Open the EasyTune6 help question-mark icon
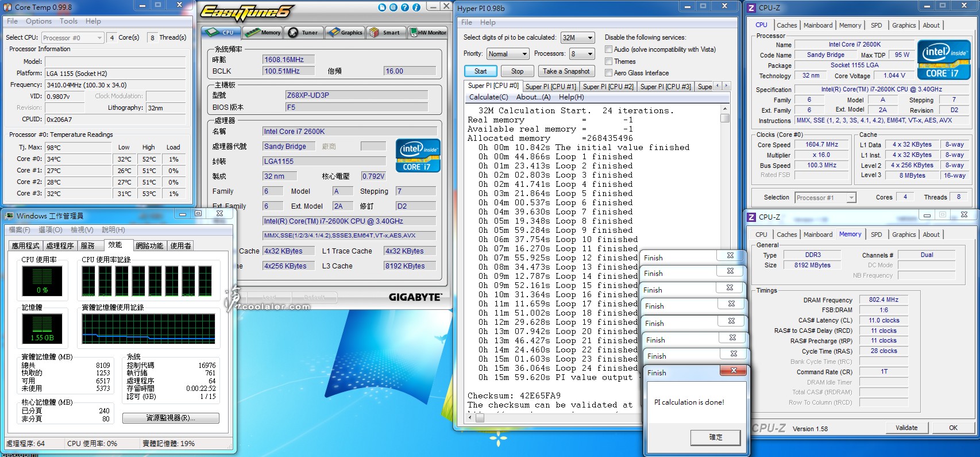The height and width of the screenshot is (457, 980). pyautogui.click(x=405, y=7)
